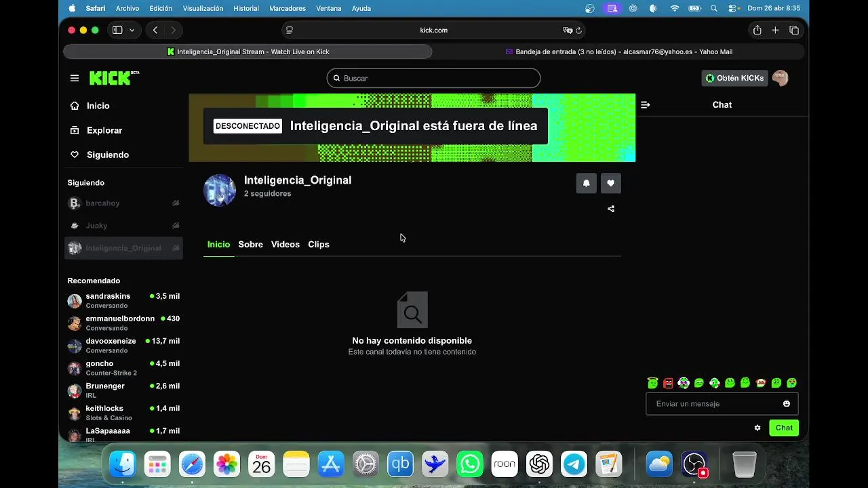Open sandraskins recommended channel
The image size is (868, 488).
(x=123, y=300)
